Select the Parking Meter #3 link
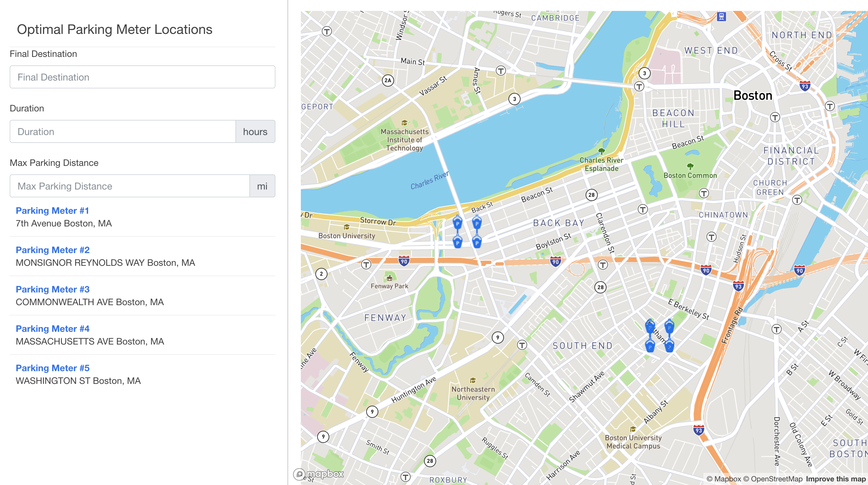 point(53,289)
